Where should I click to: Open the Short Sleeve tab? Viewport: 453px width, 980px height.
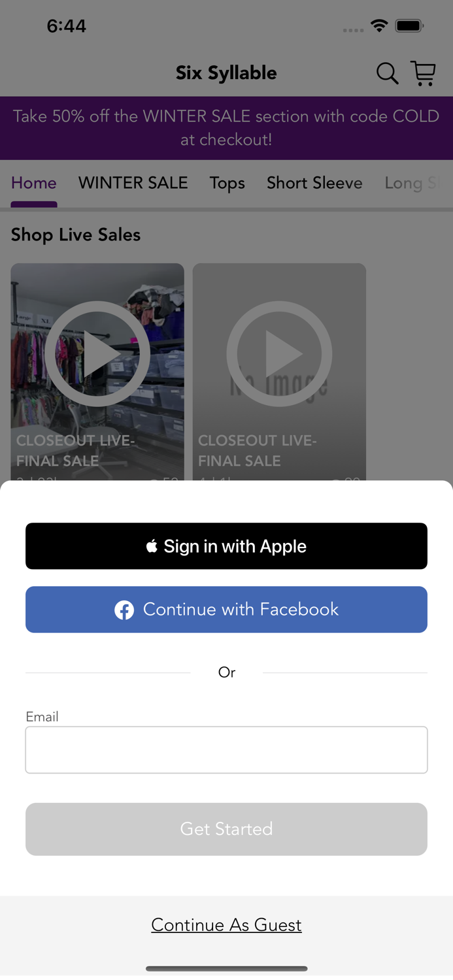(314, 183)
